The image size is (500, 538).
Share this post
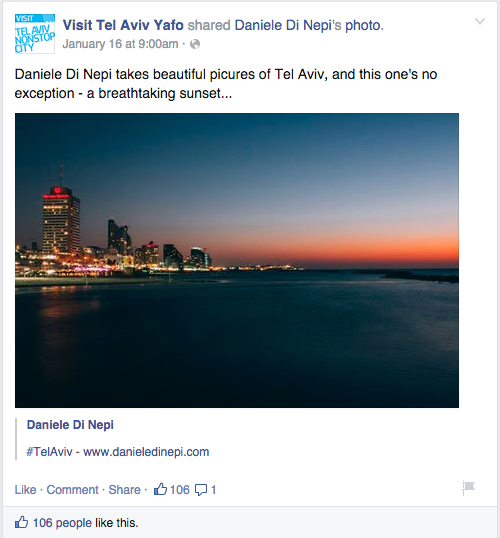pyautogui.click(x=125, y=490)
